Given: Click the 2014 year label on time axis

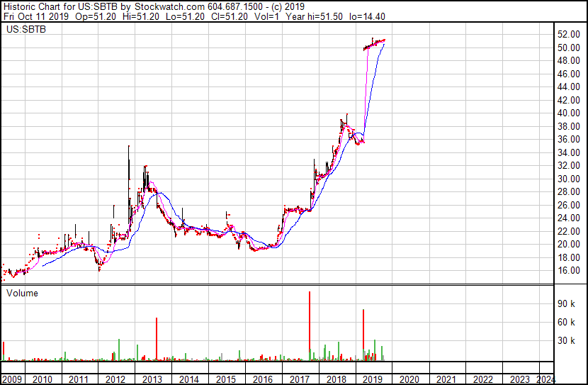Looking at the screenshot, I should pyautogui.click(x=189, y=379).
